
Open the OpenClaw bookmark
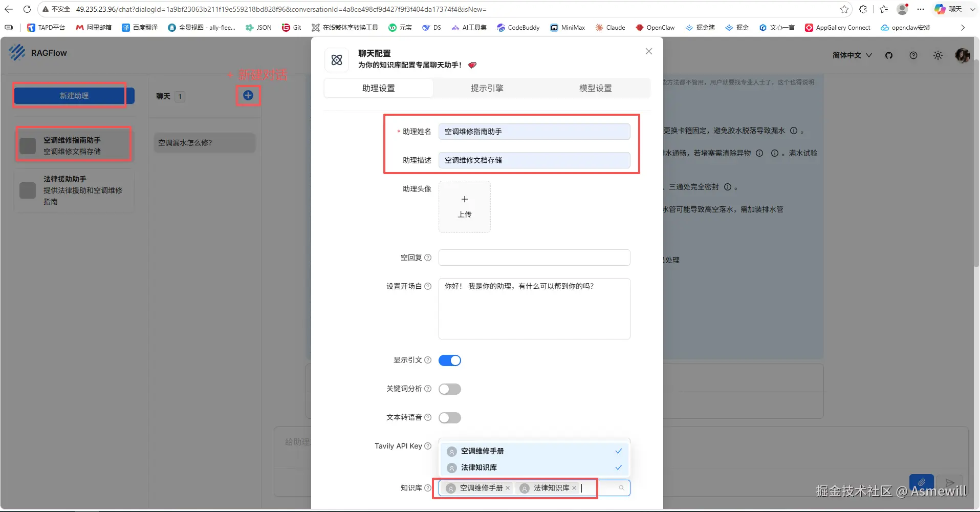point(655,28)
